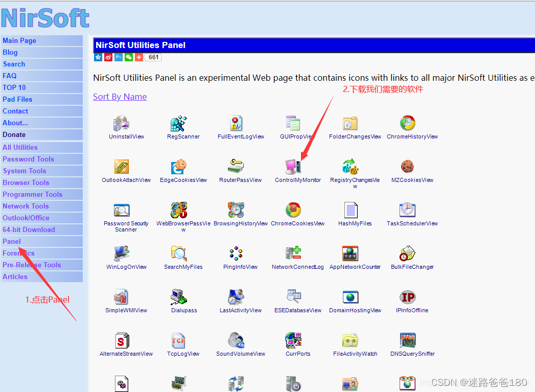Screen dimensions: 535x392
Task: Open the Panel sidebar item
Action: pos(41,242)
